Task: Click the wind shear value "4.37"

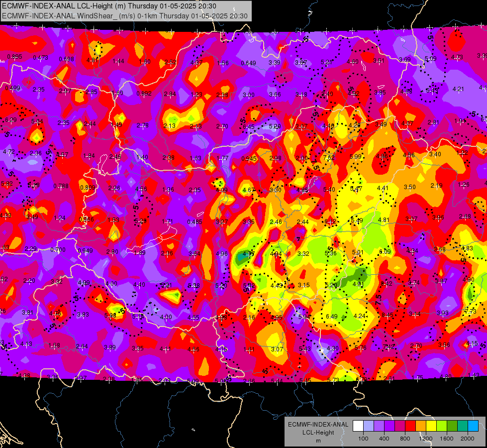Action: (196, 63)
